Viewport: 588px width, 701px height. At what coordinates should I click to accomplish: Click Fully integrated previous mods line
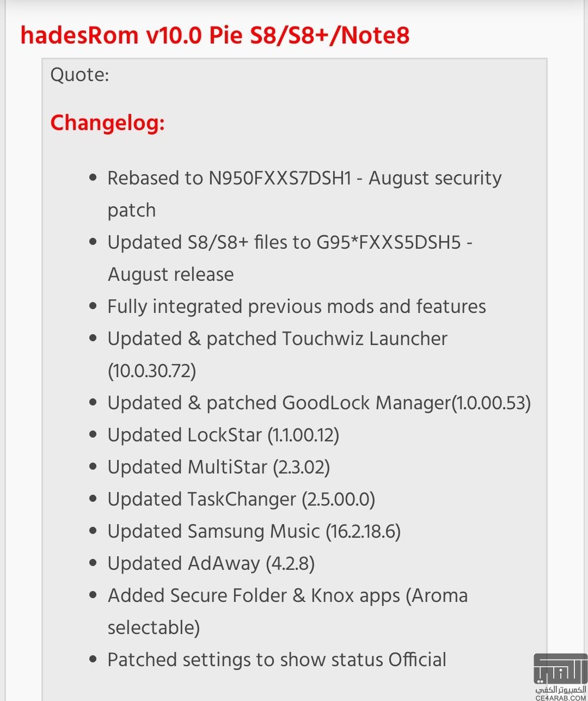[x=296, y=306]
